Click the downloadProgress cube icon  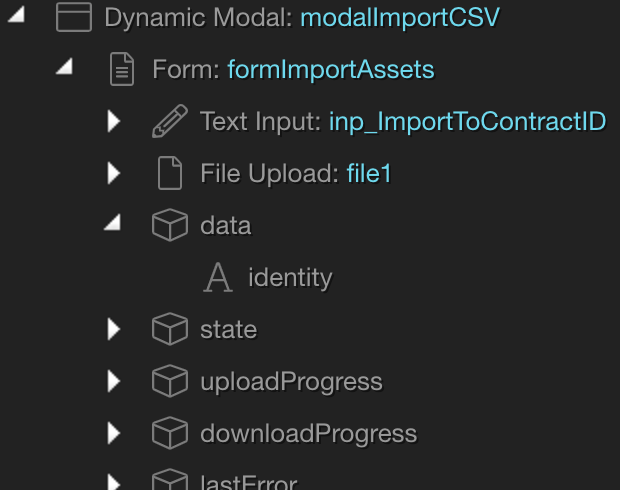click(170, 434)
